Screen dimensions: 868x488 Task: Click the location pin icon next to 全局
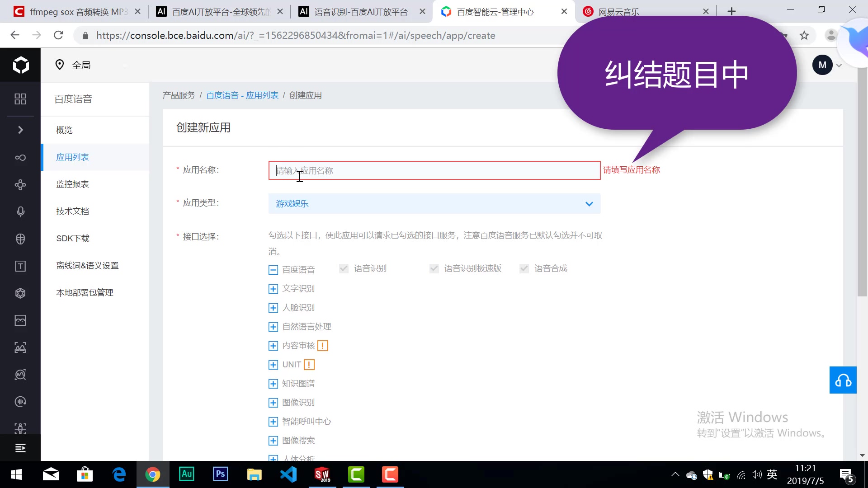(x=59, y=65)
